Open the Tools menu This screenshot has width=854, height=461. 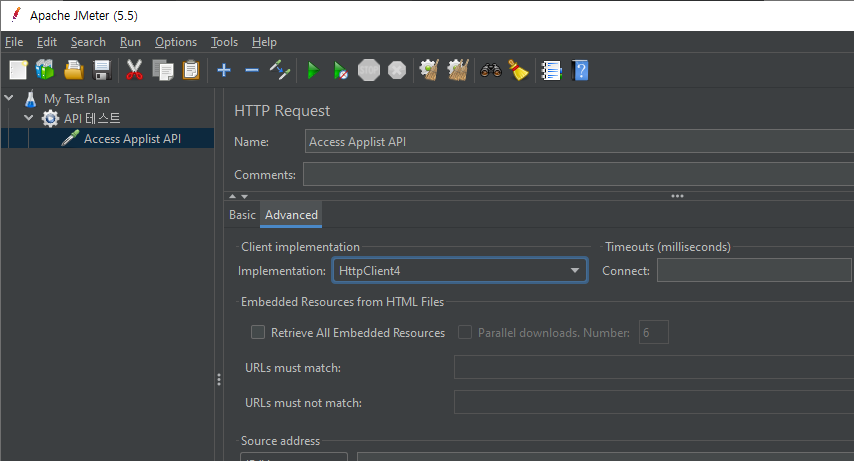224,42
